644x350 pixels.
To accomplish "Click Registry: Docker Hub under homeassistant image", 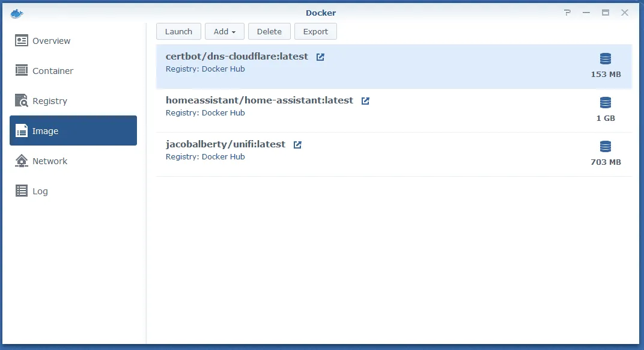I will 205,112.
